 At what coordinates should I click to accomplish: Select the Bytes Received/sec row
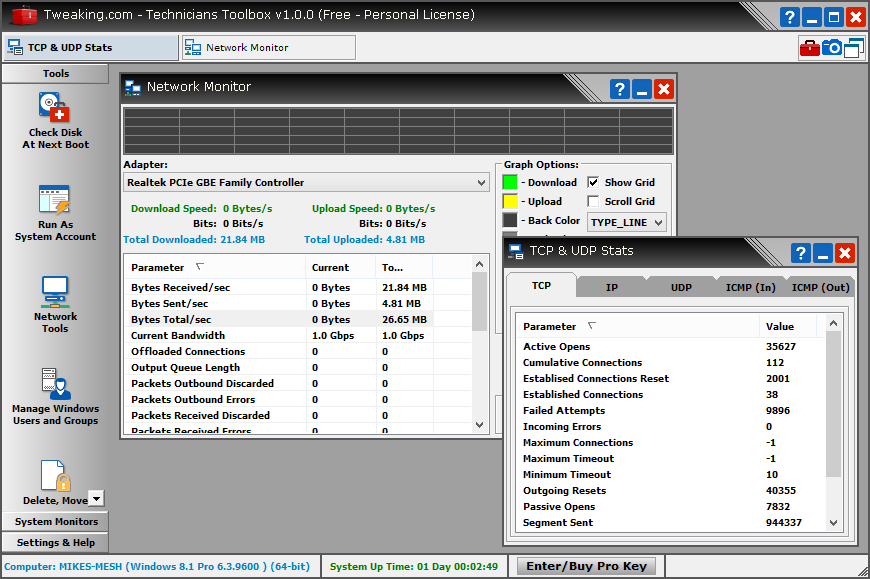(298, 287)
